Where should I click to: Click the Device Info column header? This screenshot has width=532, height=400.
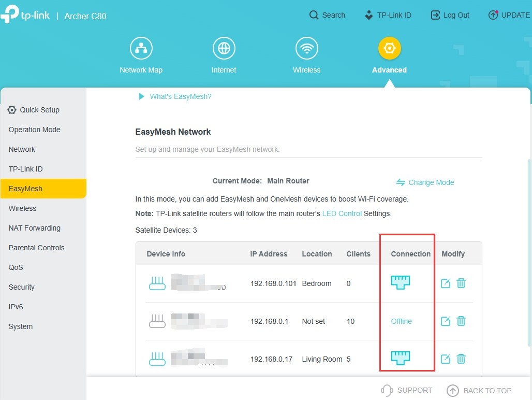tap(166, 254)
